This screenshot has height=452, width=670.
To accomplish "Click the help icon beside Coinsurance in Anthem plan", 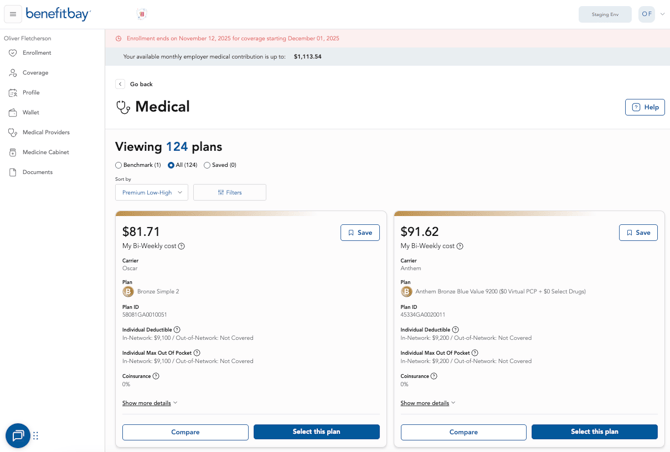I will [434, 376].
